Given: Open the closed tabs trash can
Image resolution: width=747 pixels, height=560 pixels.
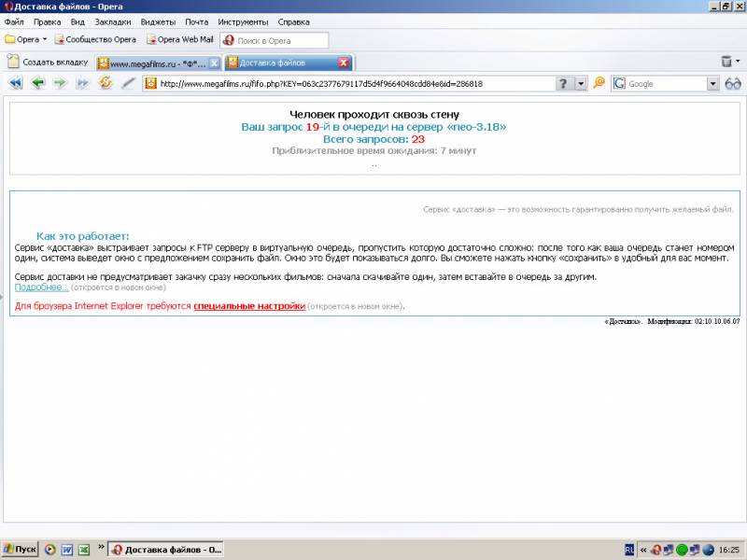Looking at the screenshot, I should coord(726,62).
